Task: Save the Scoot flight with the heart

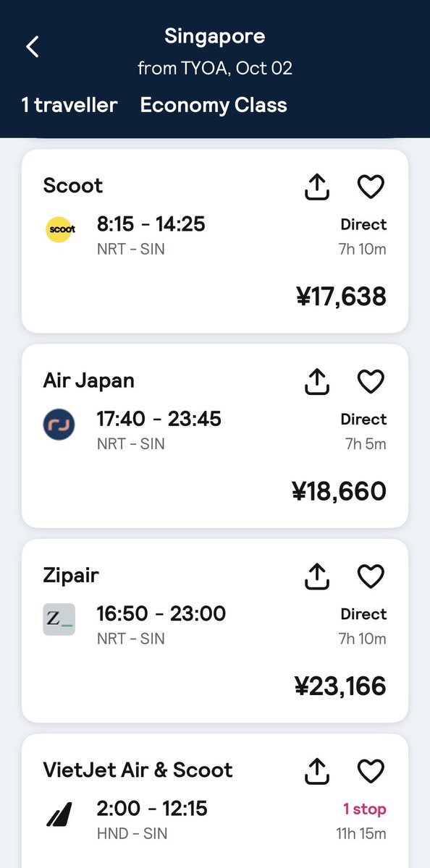Action: coord(371,187)
